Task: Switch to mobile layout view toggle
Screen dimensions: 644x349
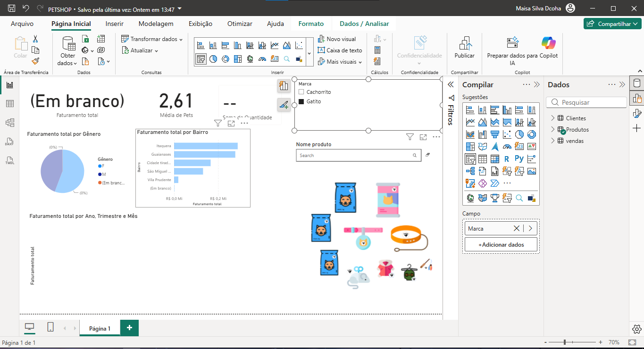Action: click(50, 327)
